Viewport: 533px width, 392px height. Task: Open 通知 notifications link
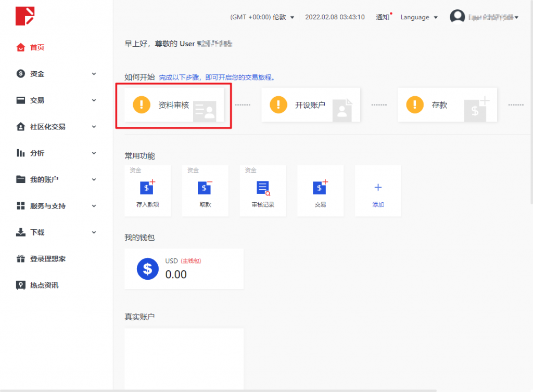[x=383, y=17]
